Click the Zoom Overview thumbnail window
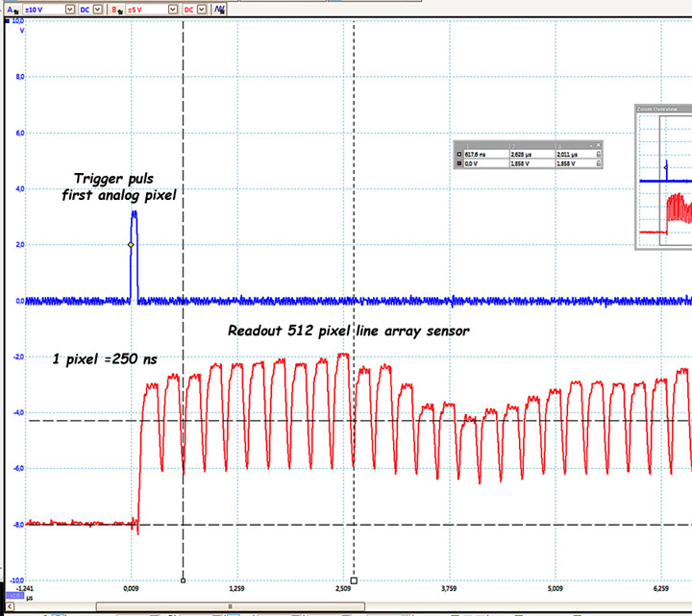 tap(663, 183)
